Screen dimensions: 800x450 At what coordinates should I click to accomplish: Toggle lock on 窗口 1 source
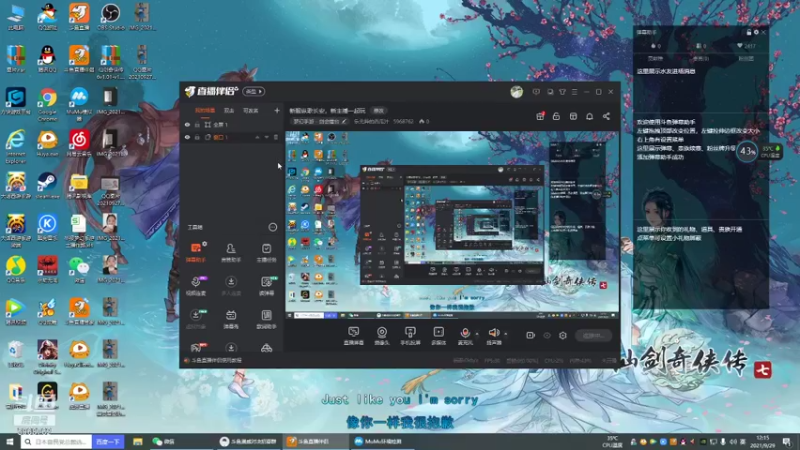[x=197, y=137]
